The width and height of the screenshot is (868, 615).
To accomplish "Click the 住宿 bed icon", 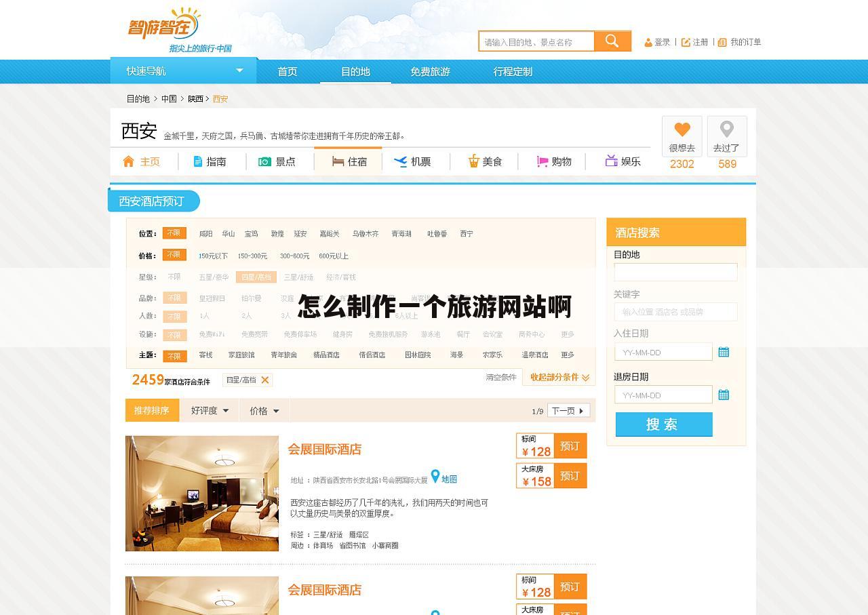I will (x=338, y=161).
